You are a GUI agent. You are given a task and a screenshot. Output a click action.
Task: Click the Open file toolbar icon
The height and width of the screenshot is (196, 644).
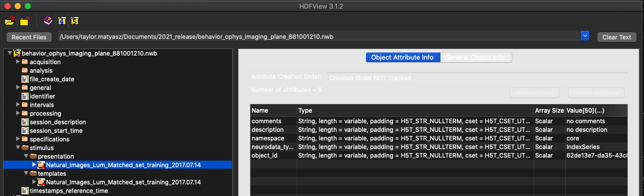(x=10, y=21)
